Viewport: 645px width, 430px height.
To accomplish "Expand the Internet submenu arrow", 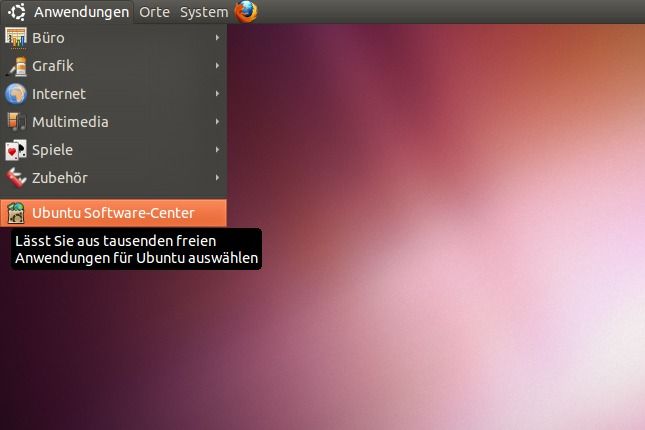I will point(217,94).
